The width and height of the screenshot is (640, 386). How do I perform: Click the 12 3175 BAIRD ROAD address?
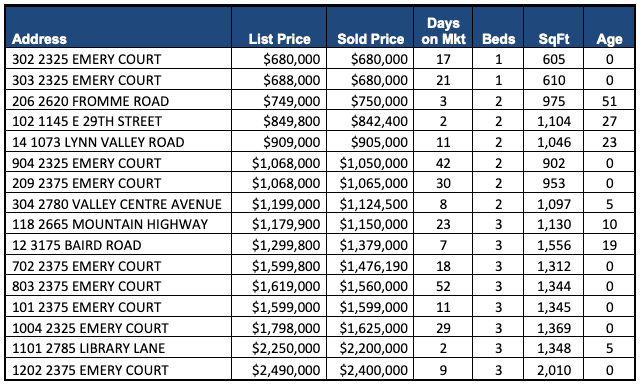pos(119,245)
